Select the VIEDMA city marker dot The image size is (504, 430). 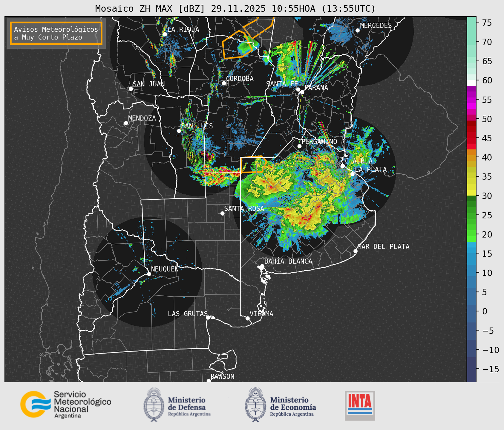point(247,318)
